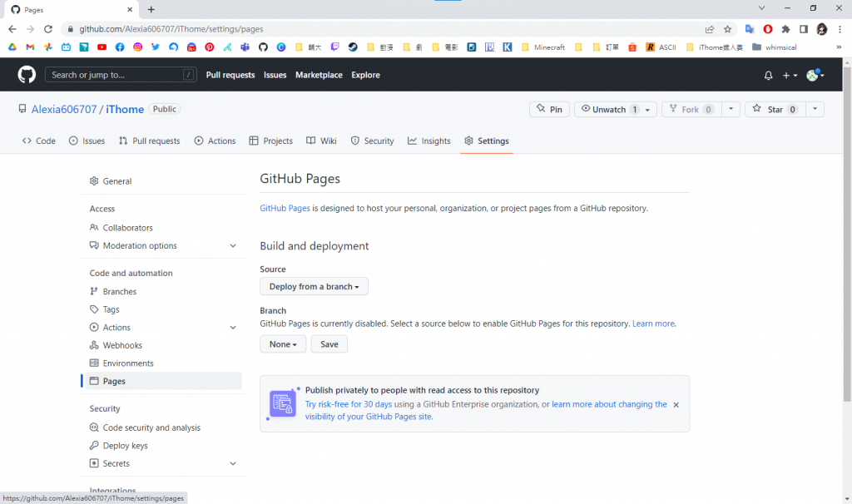Image resolution: width=852 pixels, height=504 pixels.
Task: Open the user avatar menu in GitHub header
Action: [x=815, y=76]
